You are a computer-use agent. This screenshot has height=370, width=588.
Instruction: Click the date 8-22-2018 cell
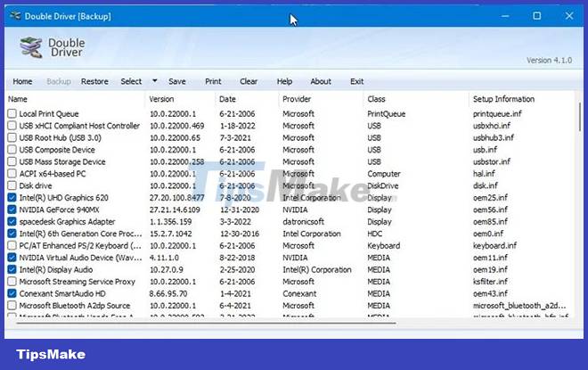click(x=237, y=258)
